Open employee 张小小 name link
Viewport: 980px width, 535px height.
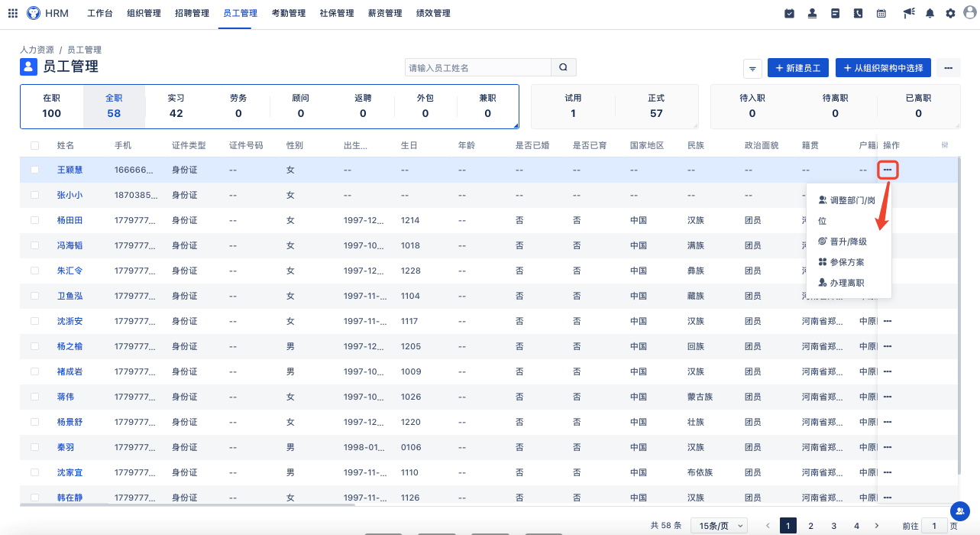point(70,195)
